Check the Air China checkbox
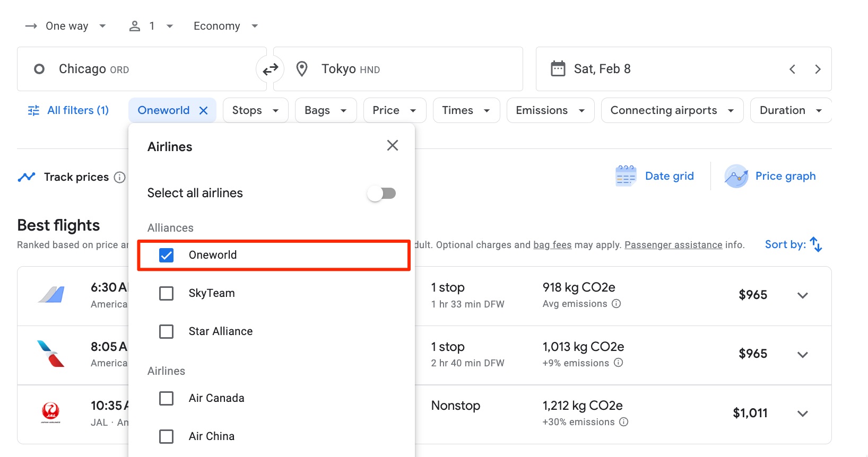Viewport: 868px width, 457px height. click(x=167, y=436)
